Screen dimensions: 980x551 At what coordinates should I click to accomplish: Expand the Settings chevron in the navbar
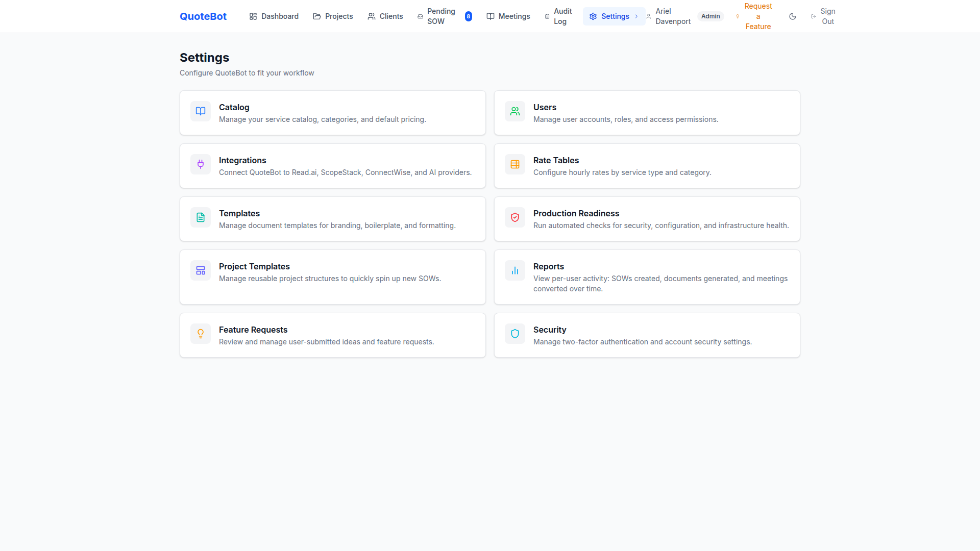pos(636,16)
